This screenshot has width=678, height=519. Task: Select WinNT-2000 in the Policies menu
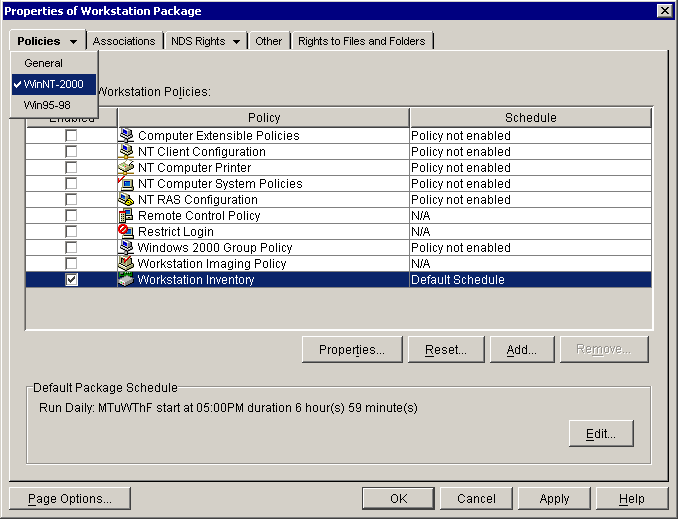[x=54, y=84]
